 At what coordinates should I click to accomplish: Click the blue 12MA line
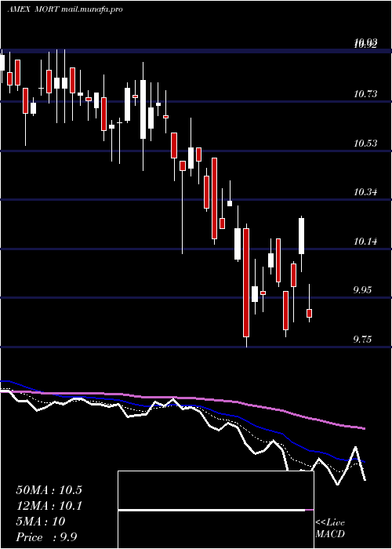tap(182, 405)
